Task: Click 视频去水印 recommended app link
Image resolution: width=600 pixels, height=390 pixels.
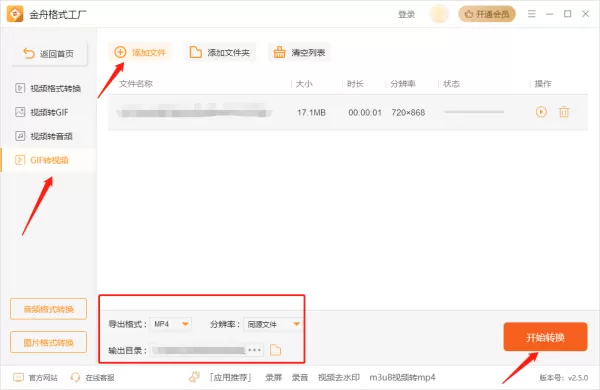Action: coord(339,378)
